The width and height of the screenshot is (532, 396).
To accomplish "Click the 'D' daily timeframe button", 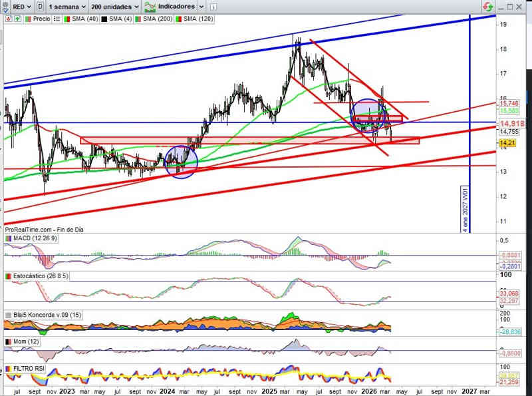I will (x=41, y=6).
